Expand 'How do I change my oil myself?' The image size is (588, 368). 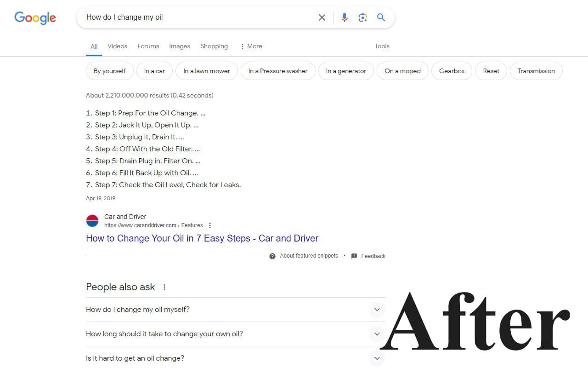(377, 310)
